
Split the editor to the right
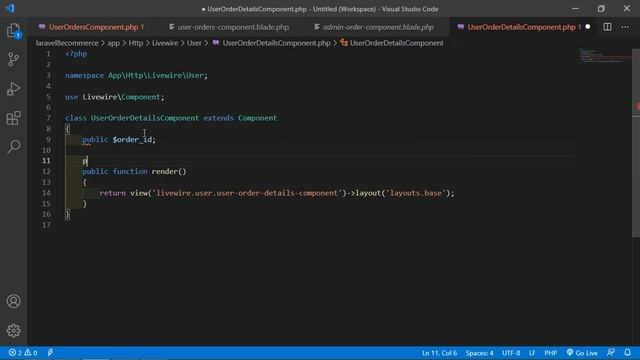click(607, 27)
